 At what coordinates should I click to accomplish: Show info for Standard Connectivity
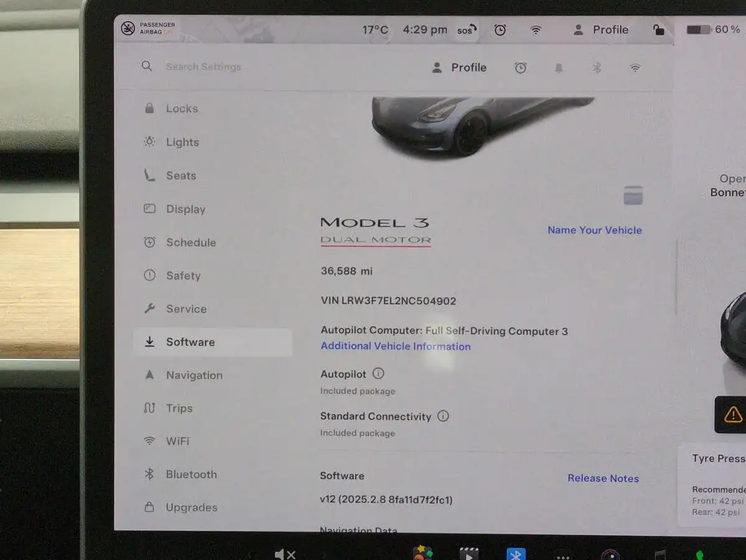pyautogui.click(x=442, y=416)
